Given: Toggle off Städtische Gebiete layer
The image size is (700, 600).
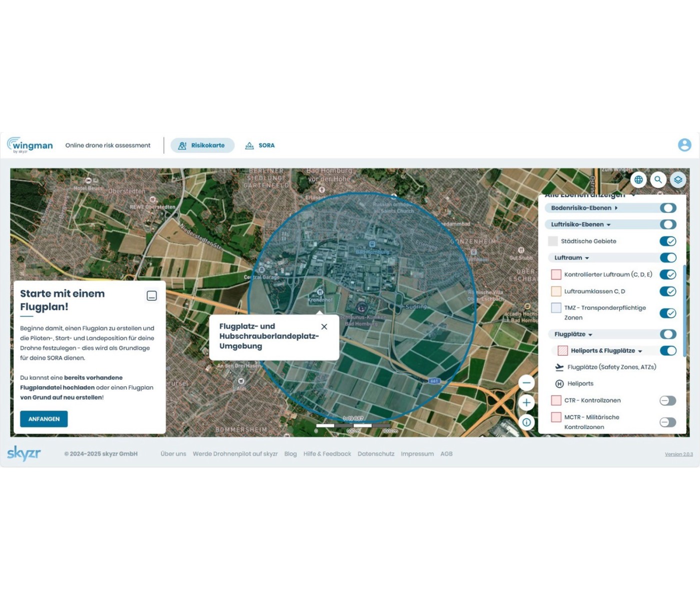Looking at the screenshot, I should pos(667,241).
